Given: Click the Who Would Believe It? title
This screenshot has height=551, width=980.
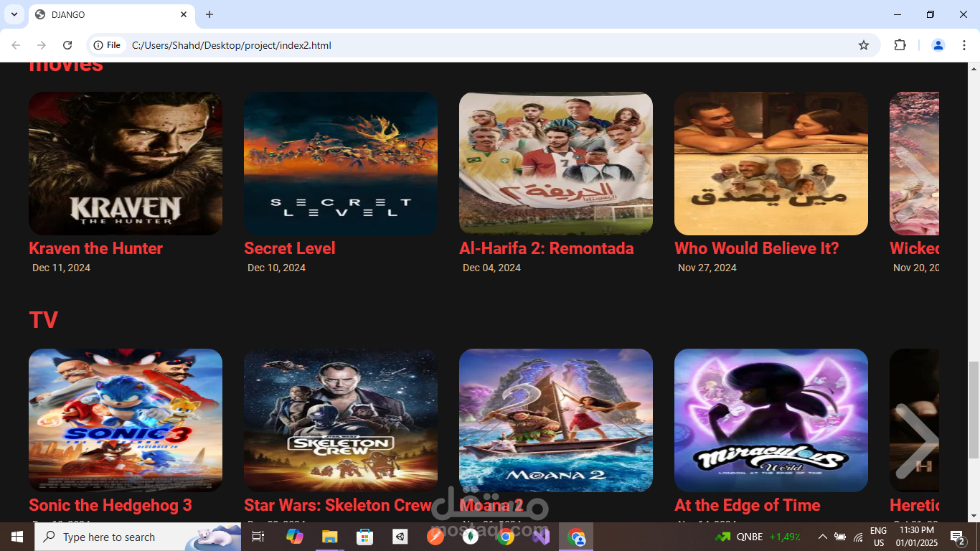Looking at the screenshot, I should coord(757,248).
